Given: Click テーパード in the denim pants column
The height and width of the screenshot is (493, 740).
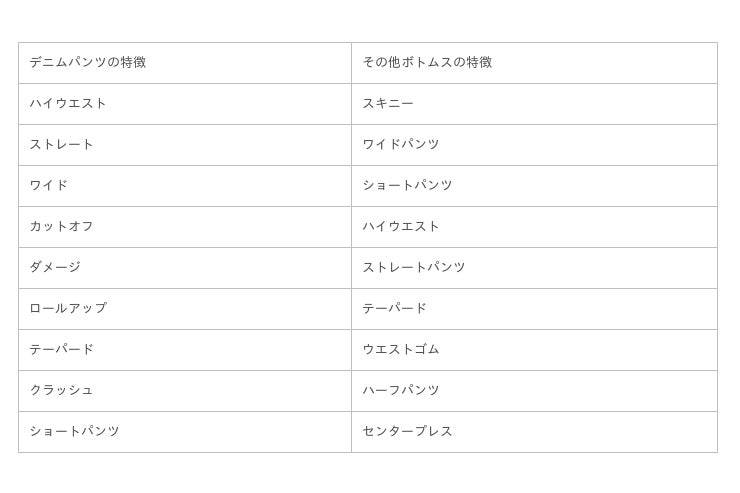Looking at the screenshot, I should point(62,349).
